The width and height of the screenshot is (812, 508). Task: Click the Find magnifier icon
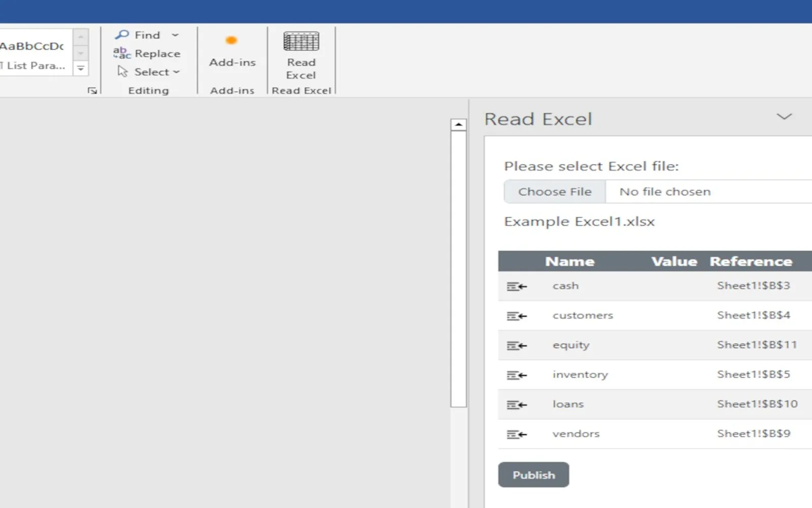point(122,35)
